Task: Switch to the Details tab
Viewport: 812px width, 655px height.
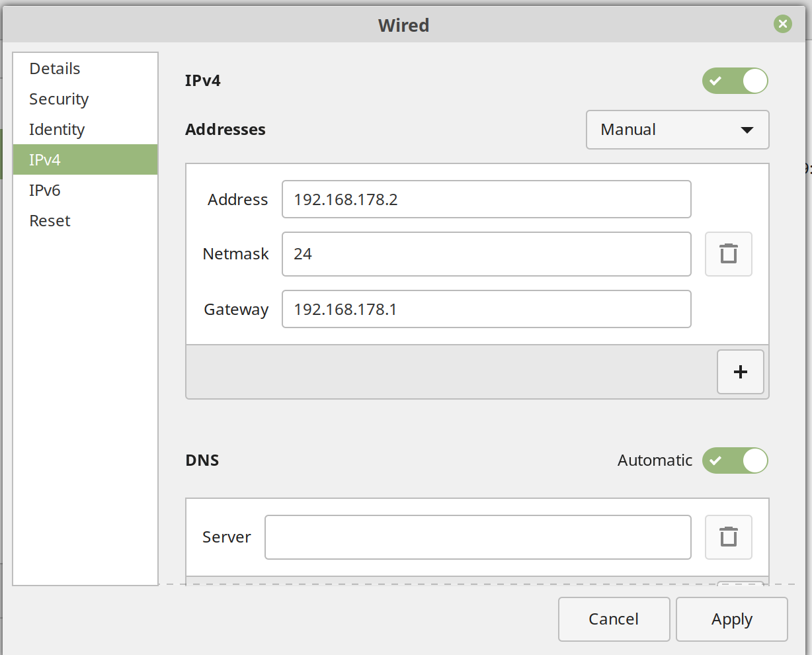Action: pos(55,69)
